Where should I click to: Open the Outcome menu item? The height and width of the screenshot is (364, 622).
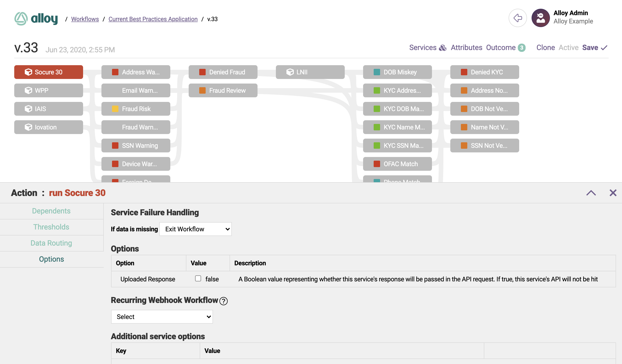coord(501,48)
